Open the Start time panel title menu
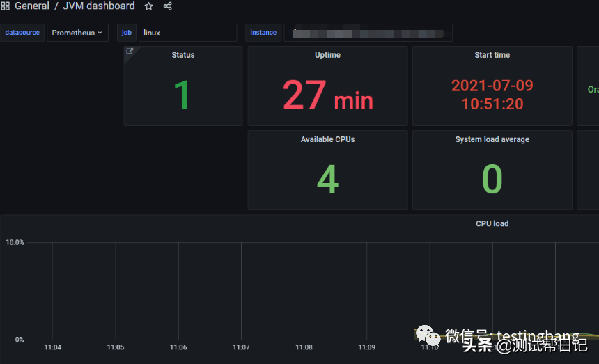Screen dimensions: 599x364 492,55
